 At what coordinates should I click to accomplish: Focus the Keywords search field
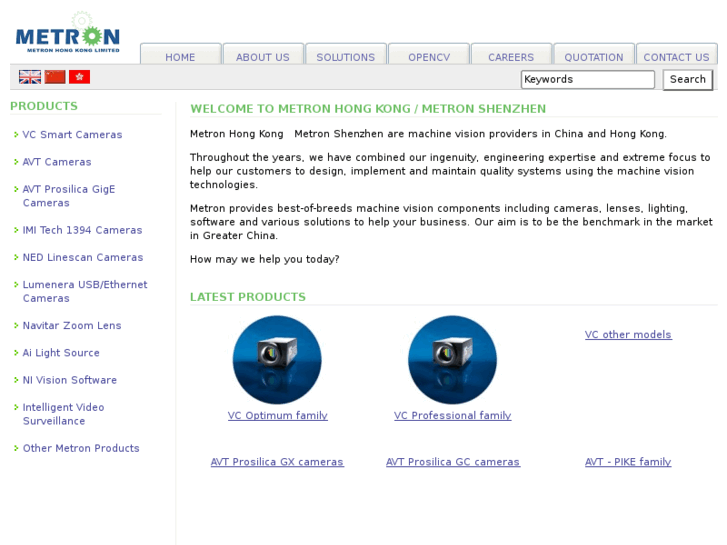coord(588,79)
